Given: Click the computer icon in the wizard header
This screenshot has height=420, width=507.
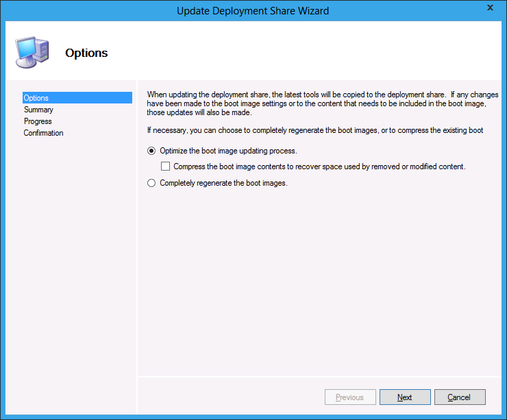Looking at the screenshot, I should (x=32, y=52).
